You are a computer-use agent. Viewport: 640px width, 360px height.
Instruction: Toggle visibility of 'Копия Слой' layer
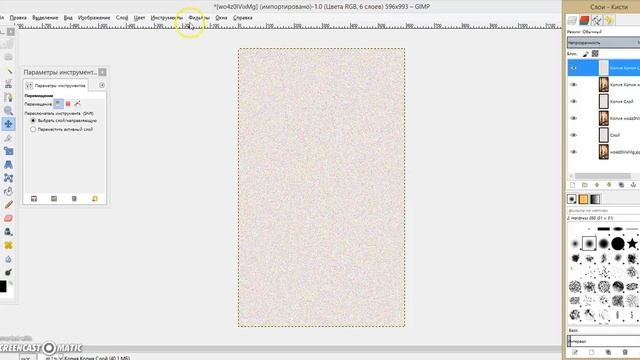[574, 101]
